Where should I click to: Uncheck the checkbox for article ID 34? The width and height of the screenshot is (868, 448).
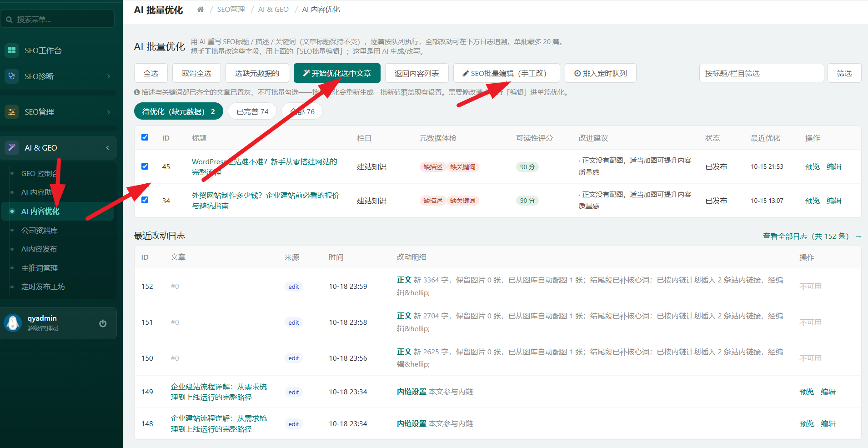(145, 200)
